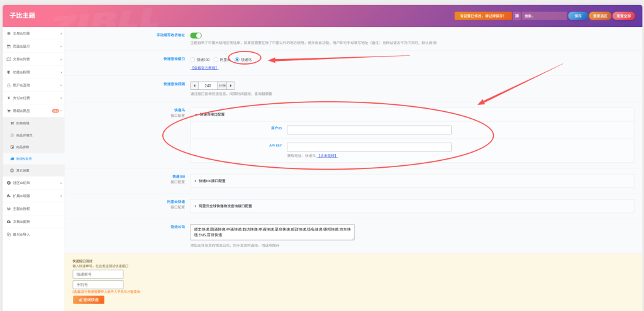Click the 用户ID input field
This screenshot has width=644, height=311.
click(x=369, y=129)
